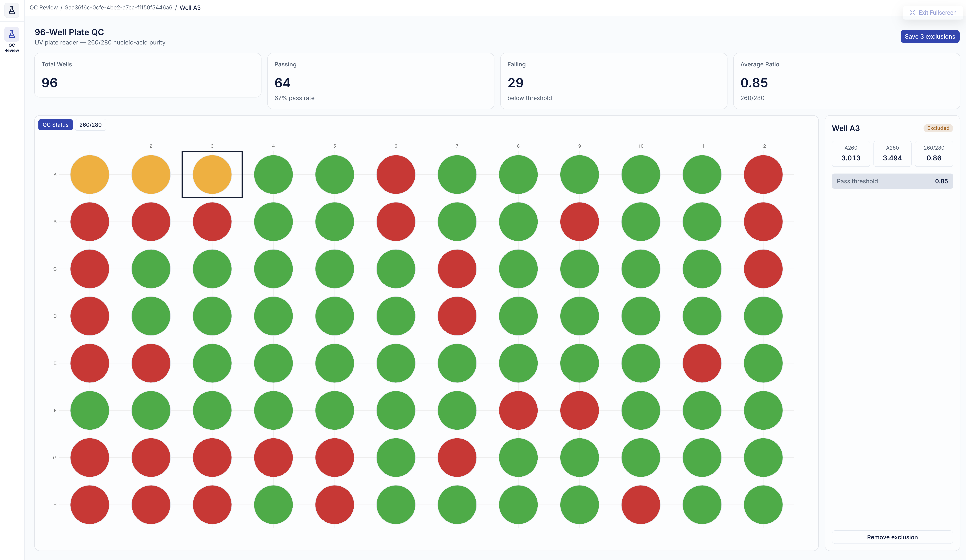Image resolution: width=966 pixels, height=560 pixels.
Task: Select passing well A4
Action: (273, 174)
